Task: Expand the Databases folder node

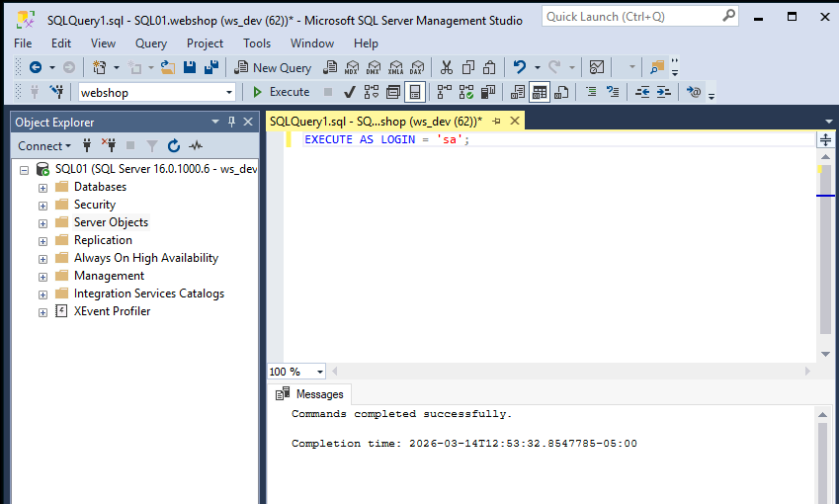Action: pyautogui.click(x=42, y=188)
